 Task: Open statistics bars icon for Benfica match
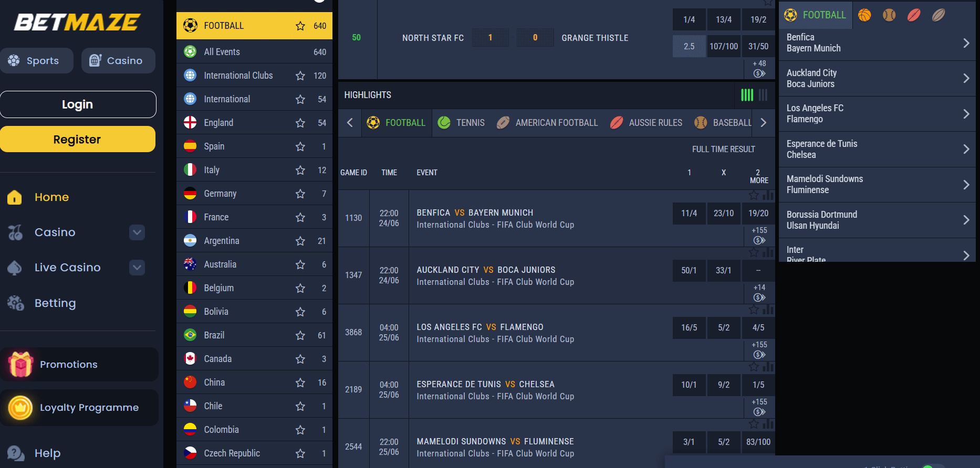pyautogui.click(x=768, y=195)
